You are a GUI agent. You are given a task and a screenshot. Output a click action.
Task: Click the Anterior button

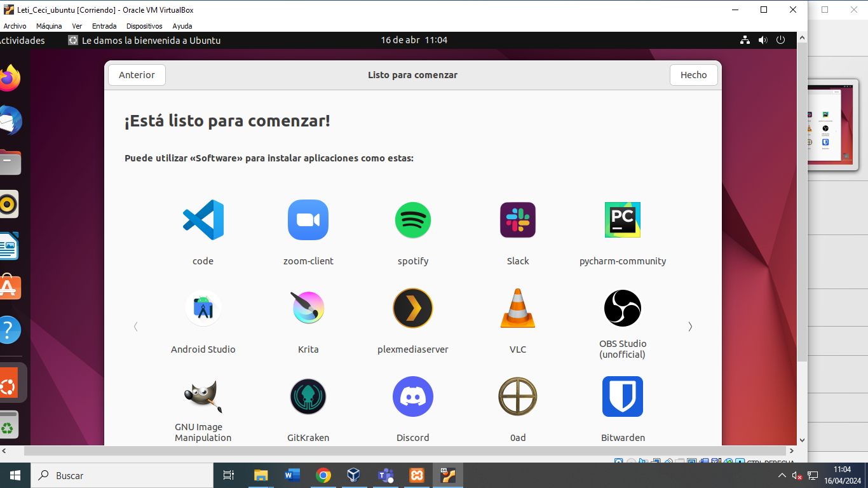pyautogui.click(x=136, y=74)
